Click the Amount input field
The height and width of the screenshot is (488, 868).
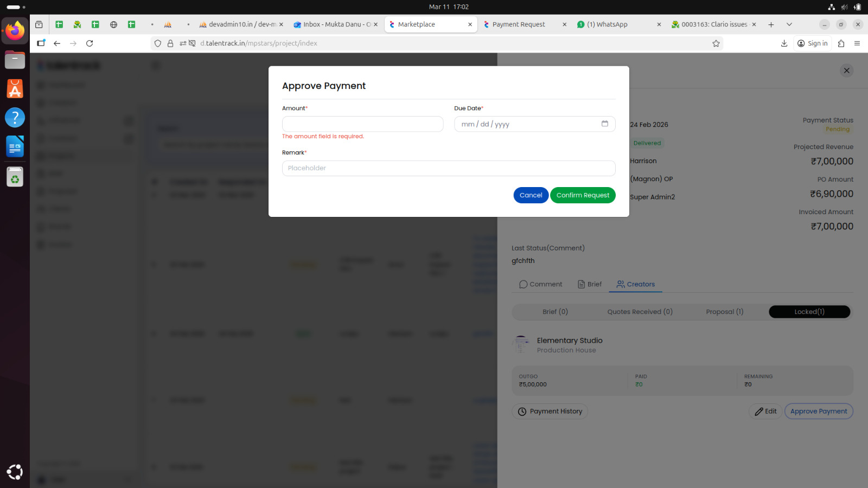point(362,124)
